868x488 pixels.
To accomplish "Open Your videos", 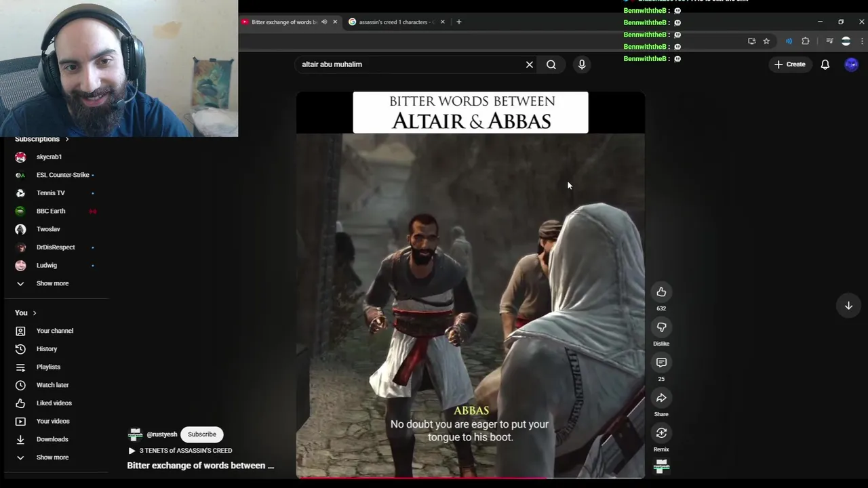I will pos(56,421).
